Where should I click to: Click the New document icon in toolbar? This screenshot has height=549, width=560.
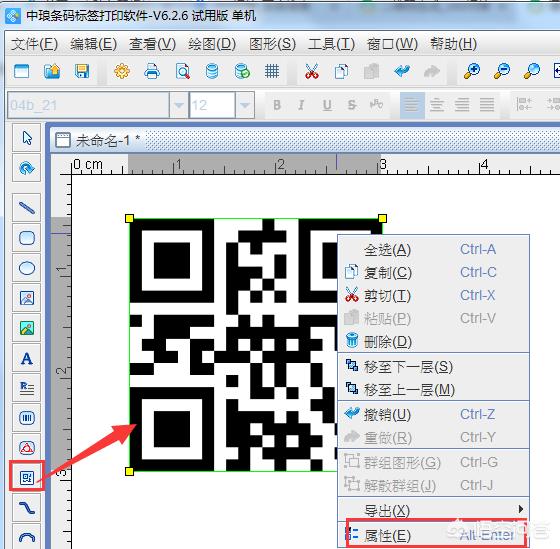tap(21, 71)
